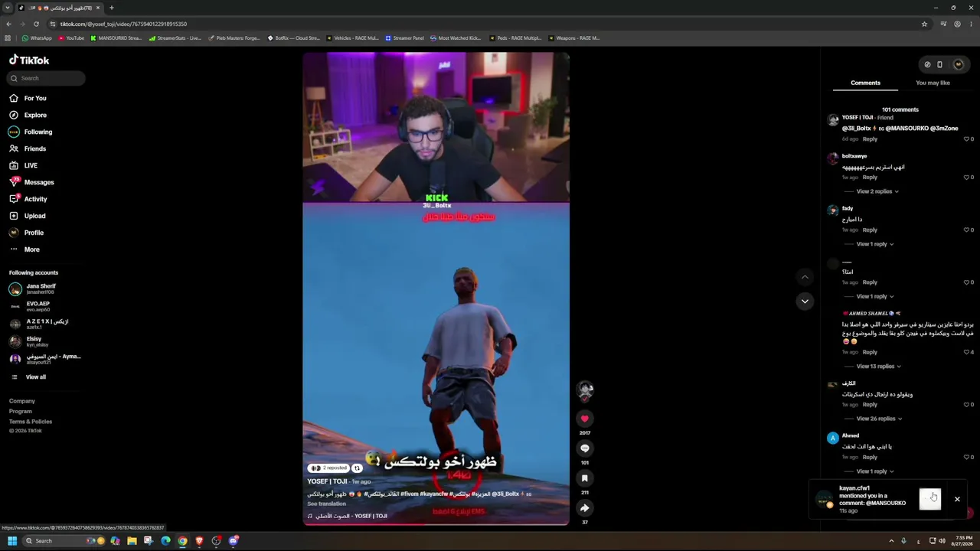Like fady's comment

click(967, 230)
